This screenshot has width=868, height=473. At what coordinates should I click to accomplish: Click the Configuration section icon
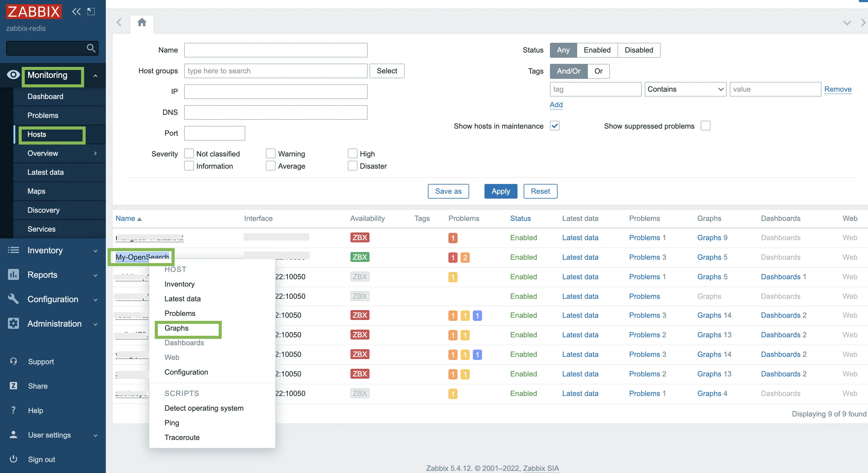[13, 299]
